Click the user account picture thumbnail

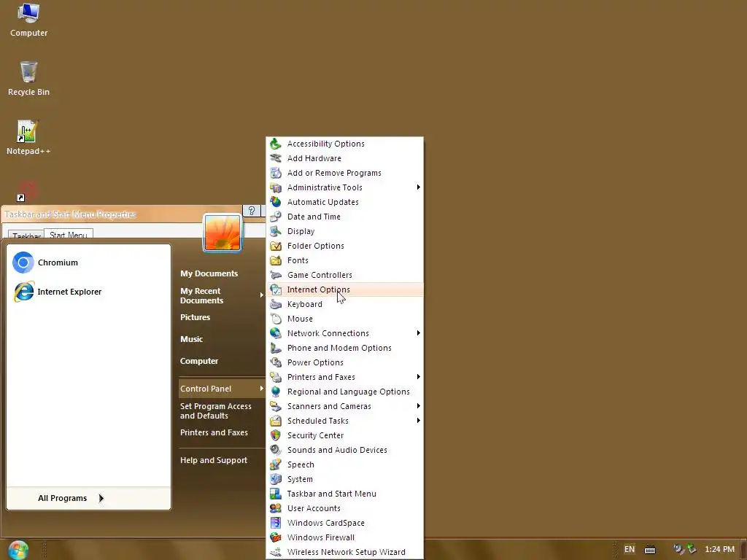(x=222, y=233)
